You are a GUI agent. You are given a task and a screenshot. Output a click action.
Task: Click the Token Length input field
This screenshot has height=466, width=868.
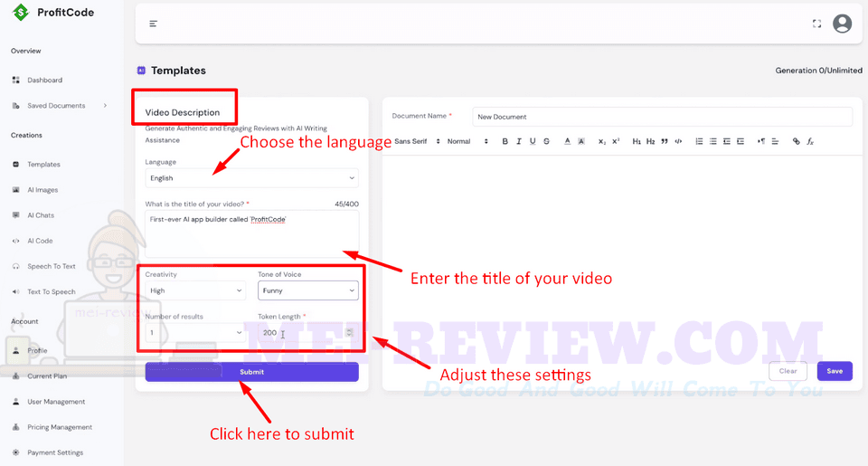coord(307,332)
